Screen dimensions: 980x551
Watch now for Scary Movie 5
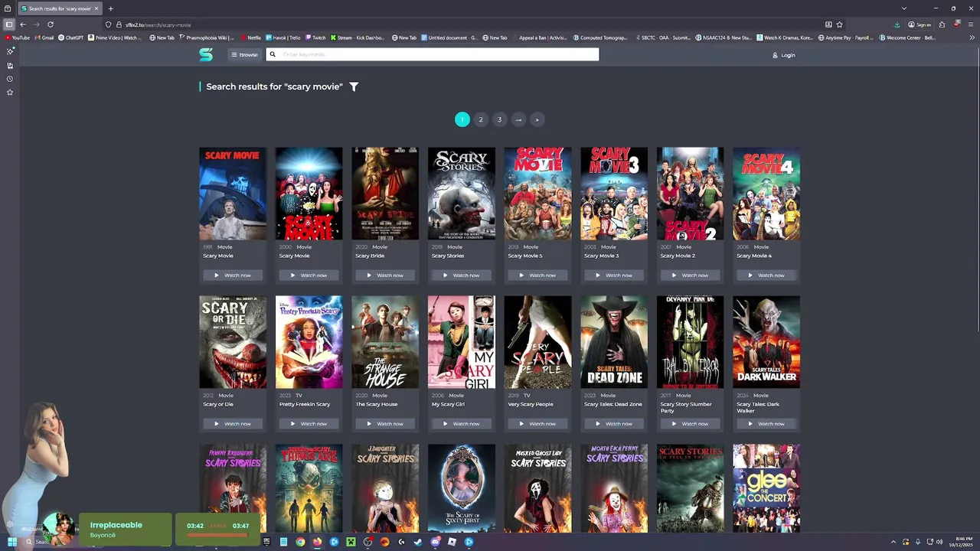537,275
